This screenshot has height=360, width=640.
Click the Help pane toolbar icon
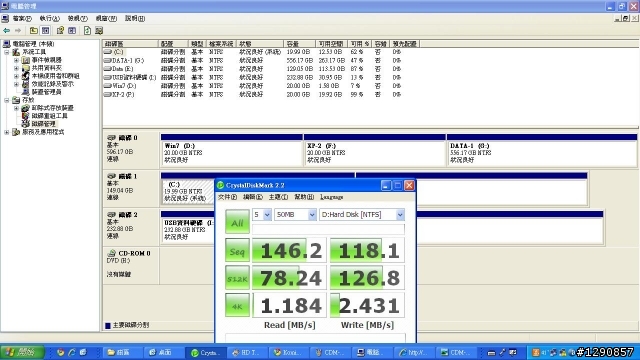point(72,31)
